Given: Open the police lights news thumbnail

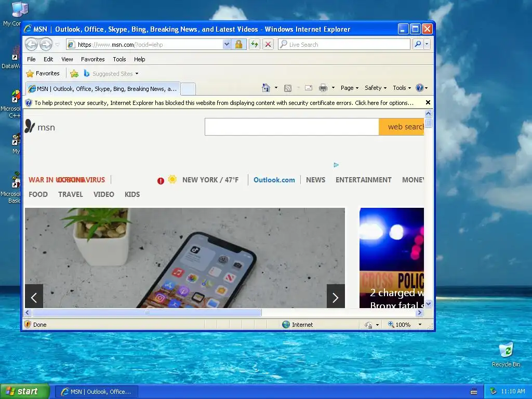Looking at the screenshot, I should coord(392,258).
